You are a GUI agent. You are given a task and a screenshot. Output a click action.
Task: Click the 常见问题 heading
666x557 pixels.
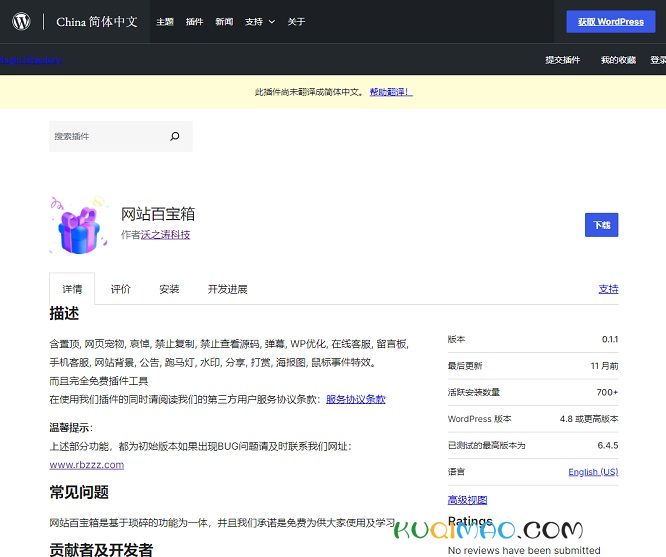point(79,492)
